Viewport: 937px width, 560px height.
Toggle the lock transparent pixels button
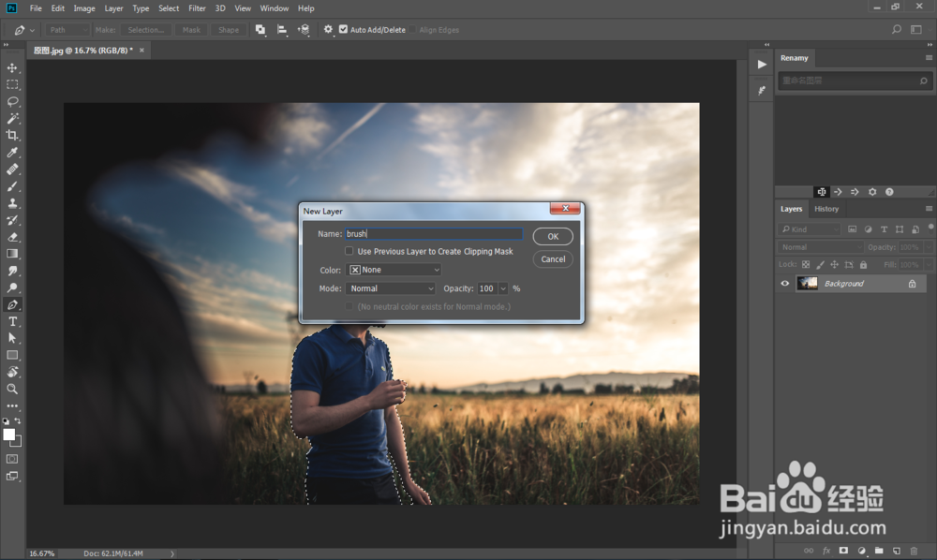pyautogui.click(x=806, y=264)
